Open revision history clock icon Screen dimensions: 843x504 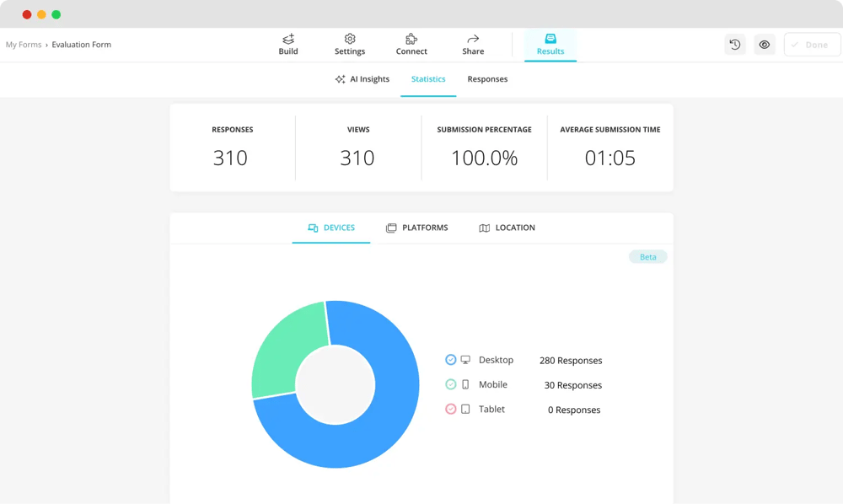click(x=735, y=45)
